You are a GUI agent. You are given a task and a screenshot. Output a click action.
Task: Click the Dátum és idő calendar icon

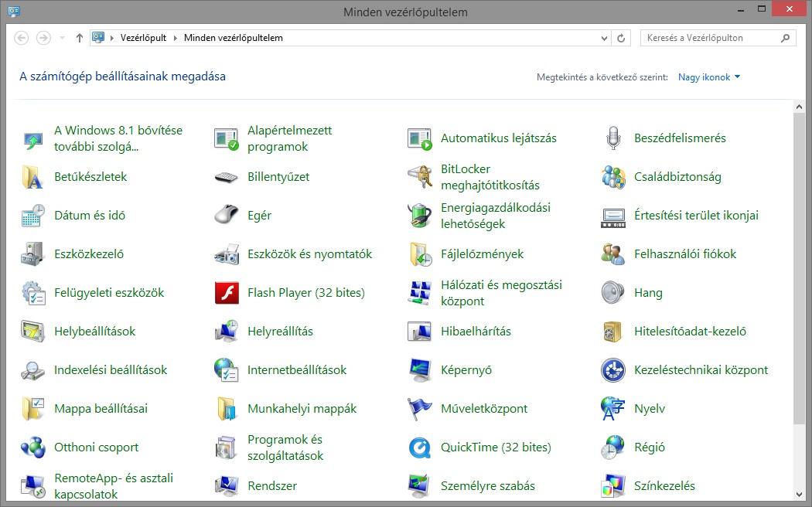(x=33, y=216)
